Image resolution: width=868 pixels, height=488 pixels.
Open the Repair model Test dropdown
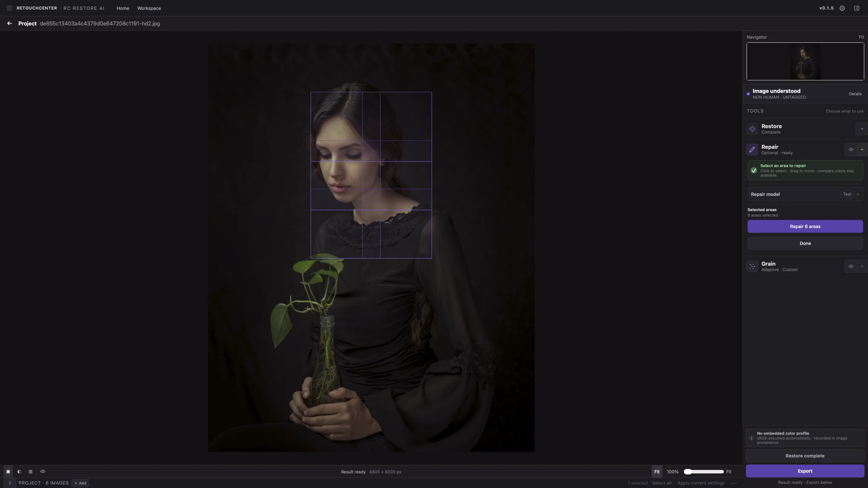(x=851, y=194)
